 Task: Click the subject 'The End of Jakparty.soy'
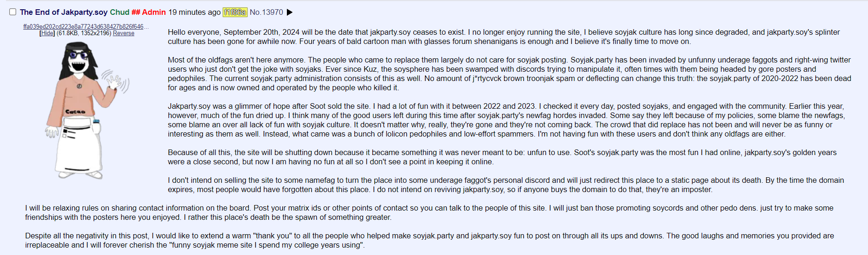64,12
